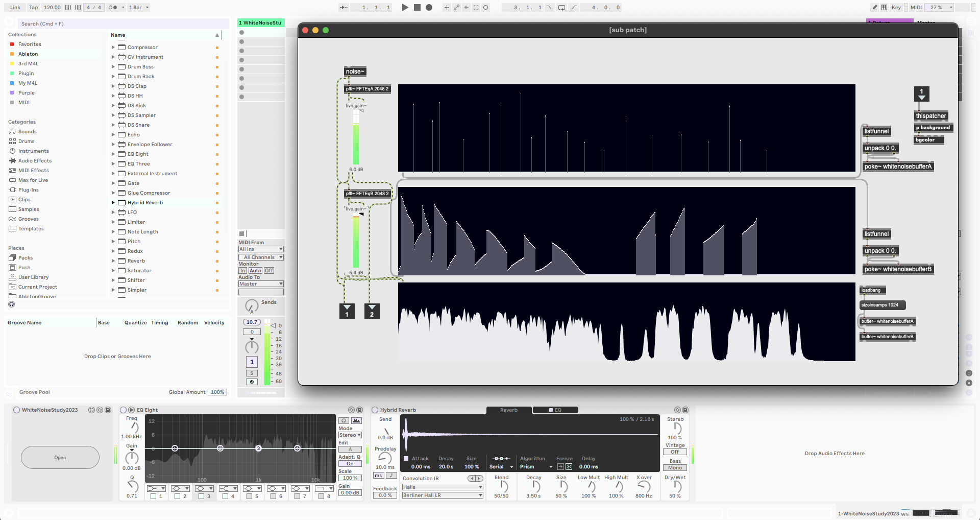Open the EQ Eight Stereo mode dropdown

point(350,435)
